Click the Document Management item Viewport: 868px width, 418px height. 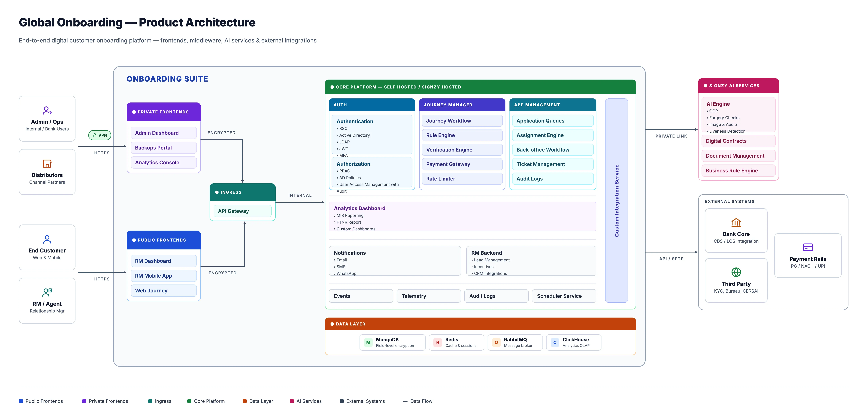pyautogui.click(x=738, y=156)
